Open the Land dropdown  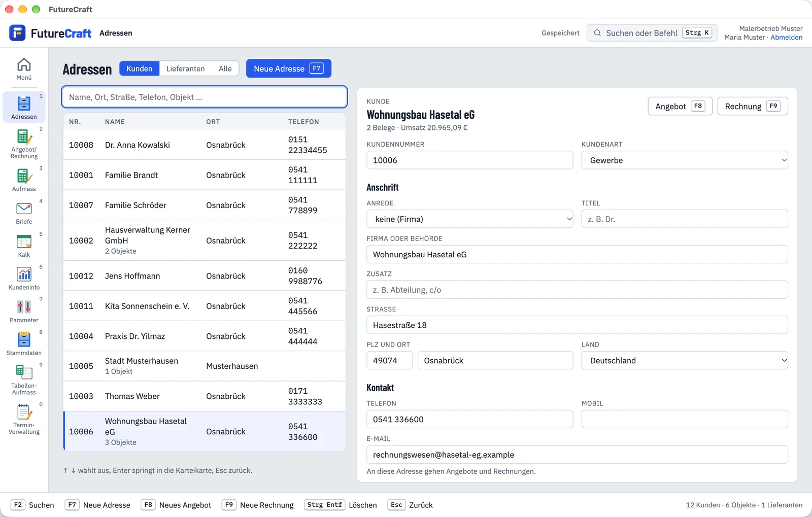685,361
